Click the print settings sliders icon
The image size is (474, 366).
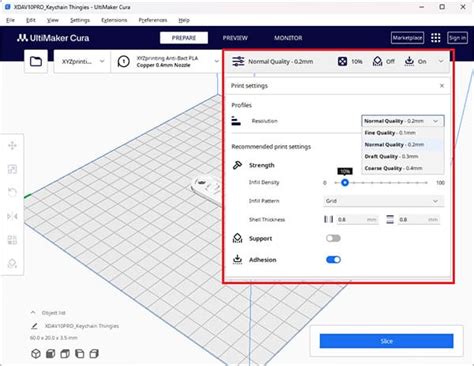click(x=238, y=61)
